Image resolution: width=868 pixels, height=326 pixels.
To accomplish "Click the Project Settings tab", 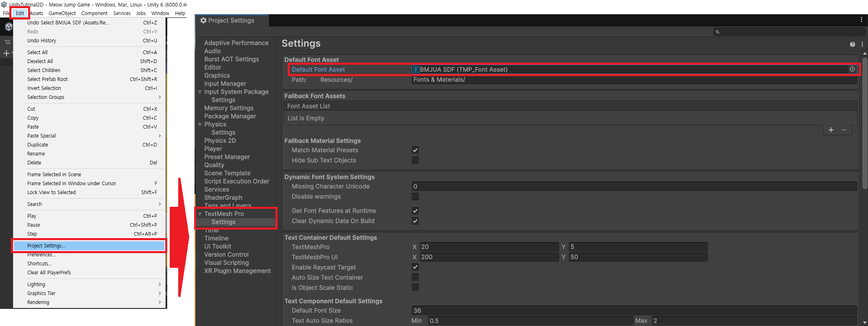I will (x=232, y=21).
